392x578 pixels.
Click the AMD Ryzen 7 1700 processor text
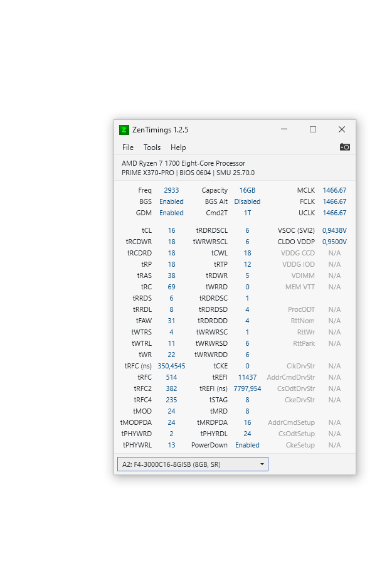(x=184, y=163)
